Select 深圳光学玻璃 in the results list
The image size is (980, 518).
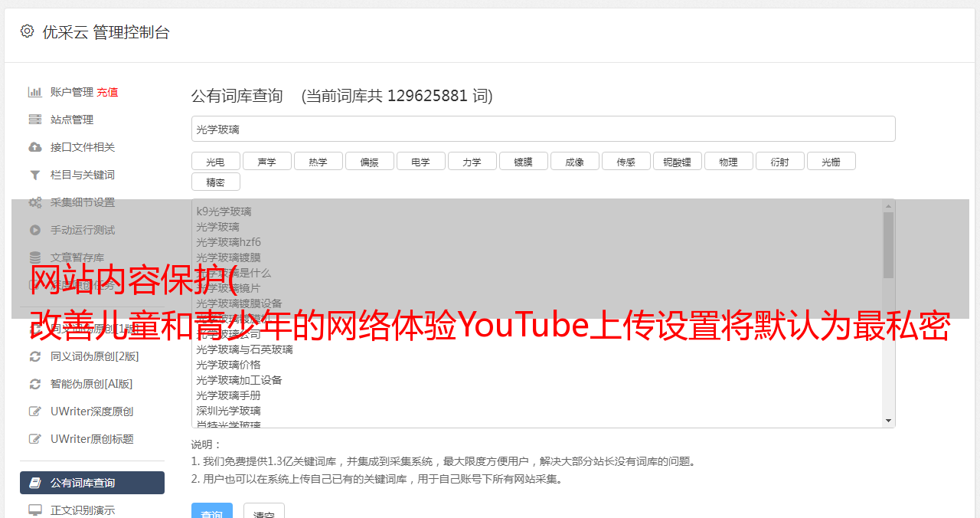pyautogui.click(x=228, y=411)
